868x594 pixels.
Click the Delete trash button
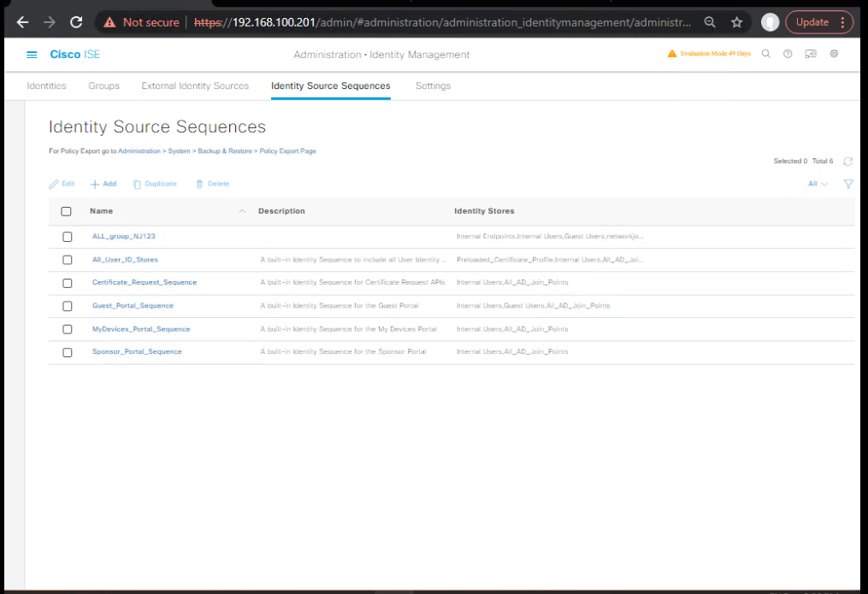pos(213,184)
